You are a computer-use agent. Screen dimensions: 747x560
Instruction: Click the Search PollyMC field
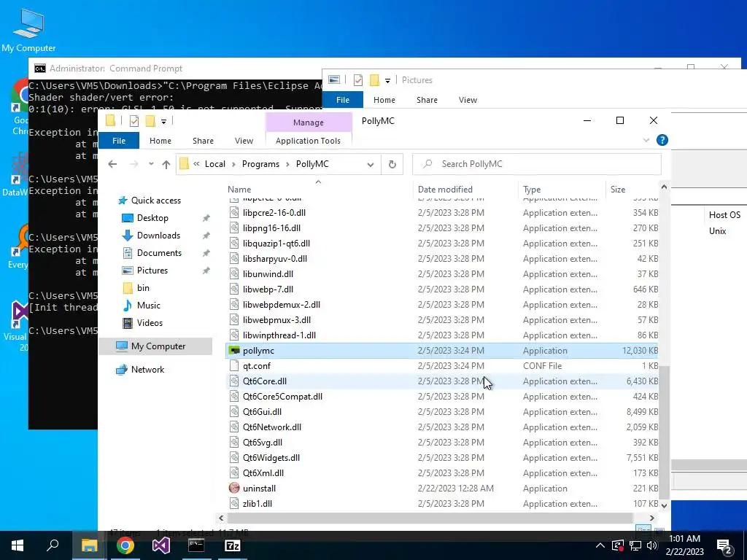click(536, 164)
